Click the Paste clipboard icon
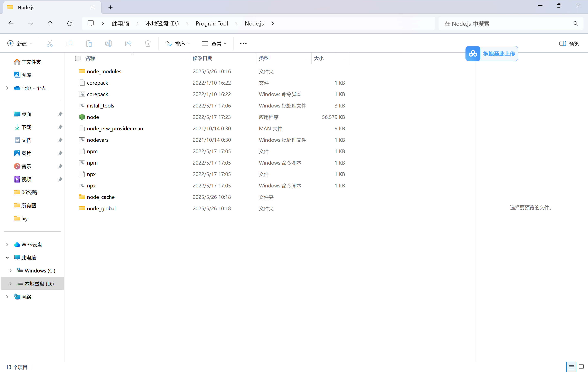 coord(89,43)
